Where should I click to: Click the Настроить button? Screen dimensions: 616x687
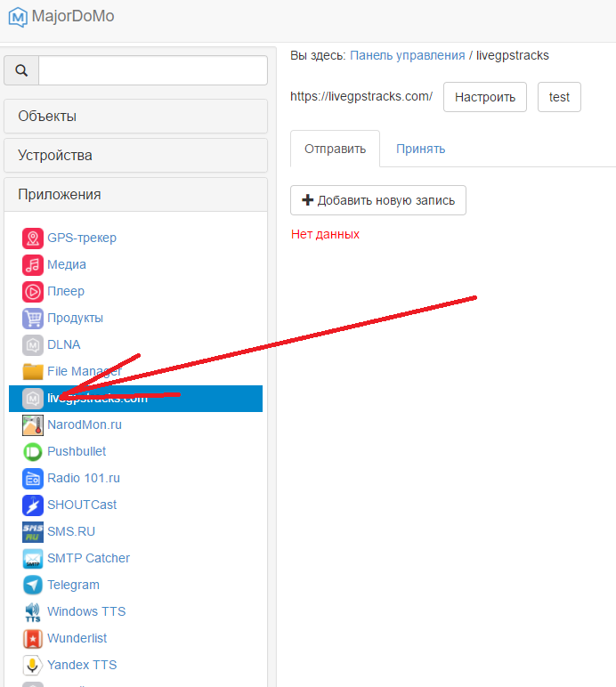point(485,97)
